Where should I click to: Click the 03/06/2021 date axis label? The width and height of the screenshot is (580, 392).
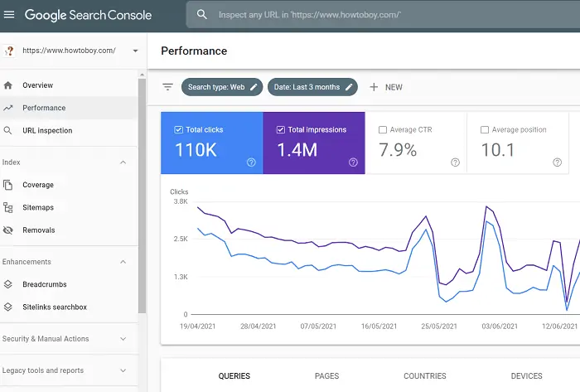tap(500, 327)
